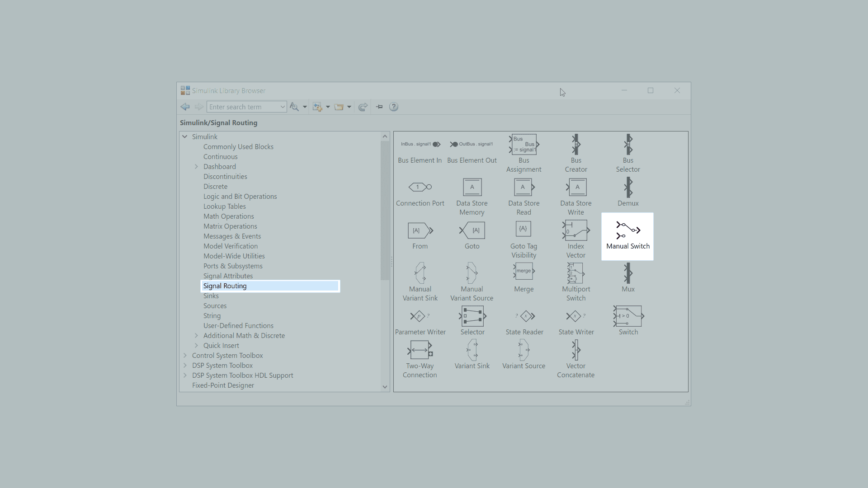Expand the Dashboard tree node
868x488 pixels.
point(196,167)
